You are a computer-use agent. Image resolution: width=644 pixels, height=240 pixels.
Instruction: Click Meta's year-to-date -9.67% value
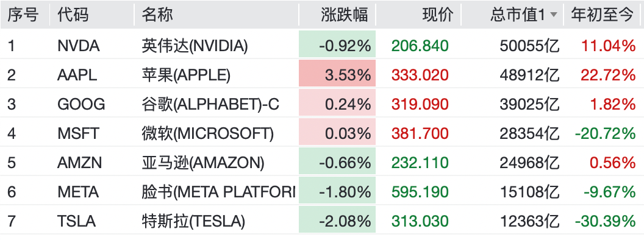coord(609,192)
